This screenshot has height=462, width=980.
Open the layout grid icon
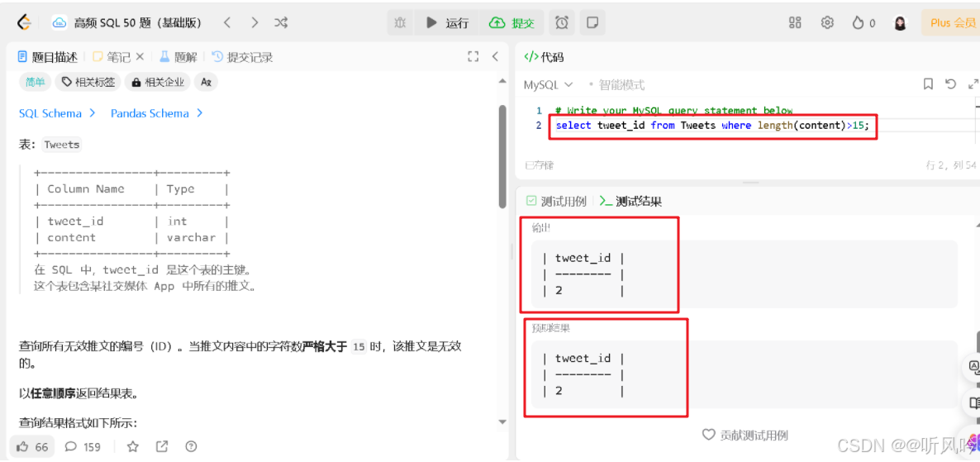(795, 23)
